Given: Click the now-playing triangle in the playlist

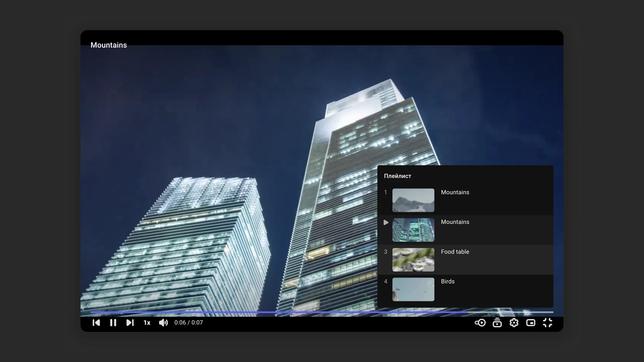Looking at the screenshot, I should point(386,223).
